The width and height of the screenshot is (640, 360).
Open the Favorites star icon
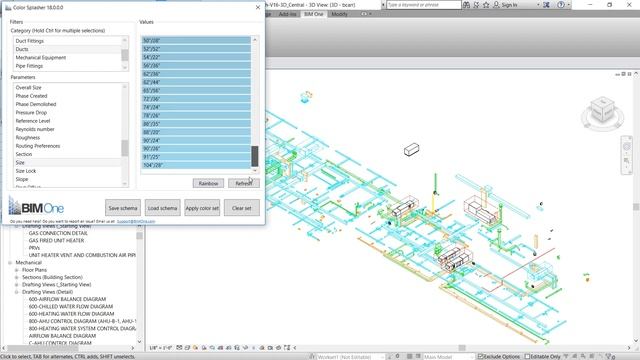[486, 5]
